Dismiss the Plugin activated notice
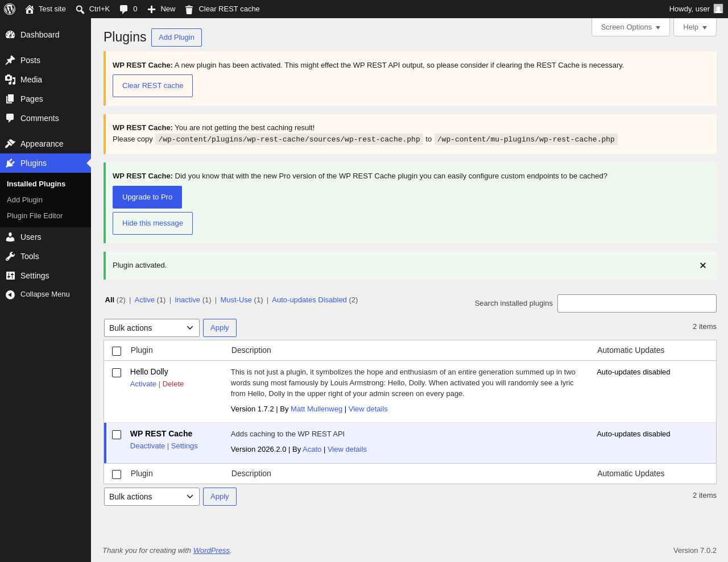The height and width of the screenshot is (562, 728). coord(703,265)
